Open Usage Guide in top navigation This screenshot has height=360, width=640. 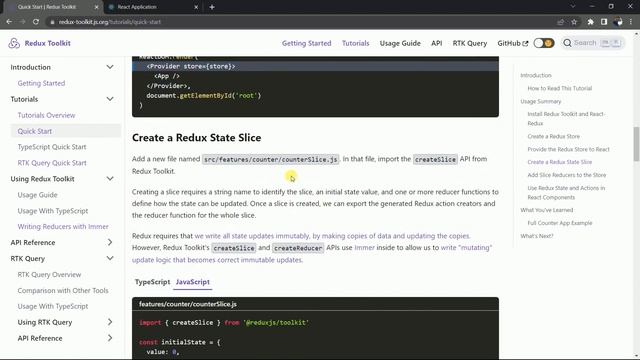[x=400, y=43]
